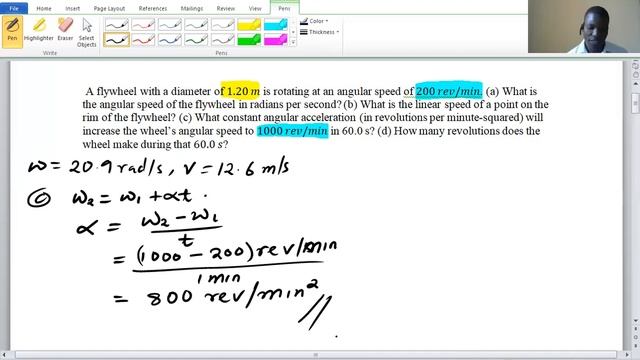This screenshot has height=360, width=640.
Task: Pick the thick green pen in bottom row
Action: click(x=196, y=40)
